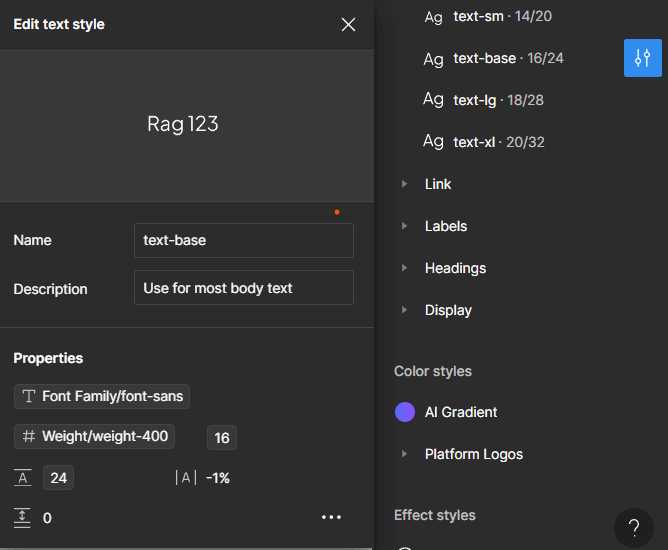The height and width of the screenshot is (550, 668).
Task: Click the Effect styles section heading
Action: click(435, 515)
